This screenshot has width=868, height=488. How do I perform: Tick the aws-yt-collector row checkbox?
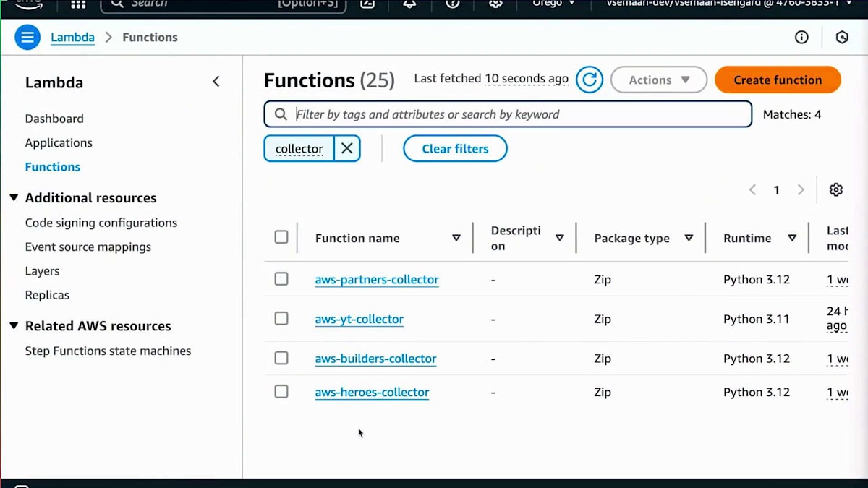coord(281,319)
